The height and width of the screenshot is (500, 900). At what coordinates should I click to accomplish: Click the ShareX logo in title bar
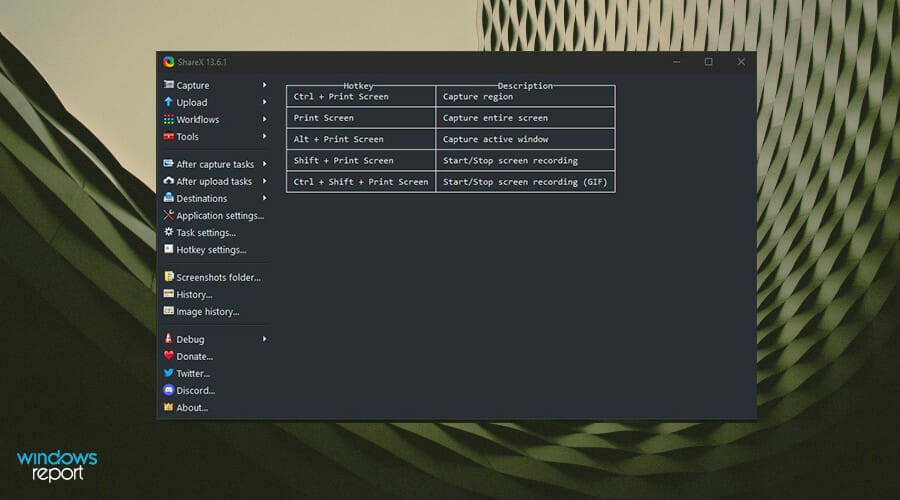click(x=169, y=62)
